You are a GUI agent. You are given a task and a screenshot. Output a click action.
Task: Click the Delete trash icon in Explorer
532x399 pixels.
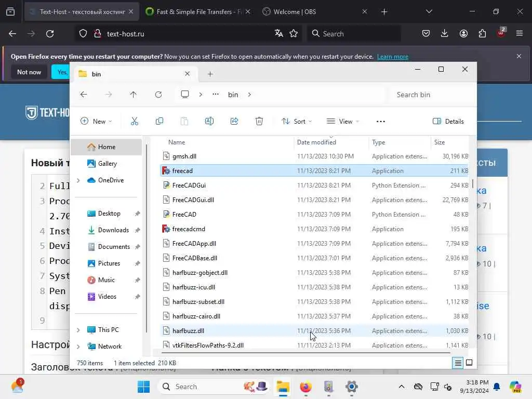tap(259, 121)
